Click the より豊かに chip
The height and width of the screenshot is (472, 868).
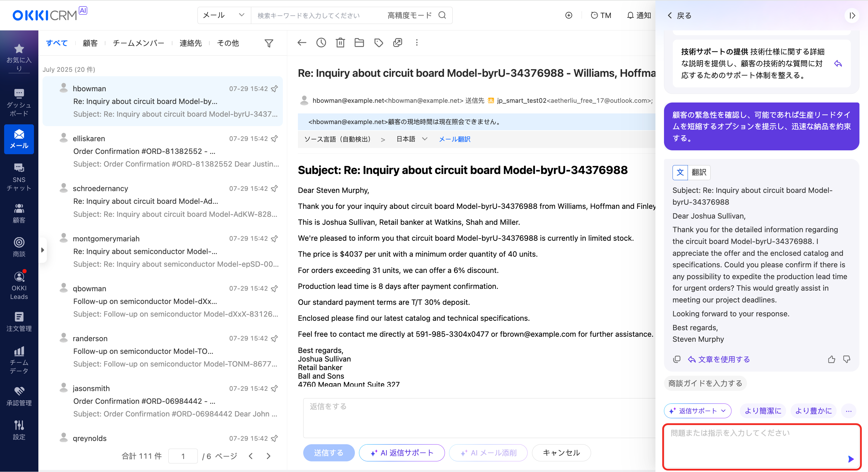click(813, 411)
